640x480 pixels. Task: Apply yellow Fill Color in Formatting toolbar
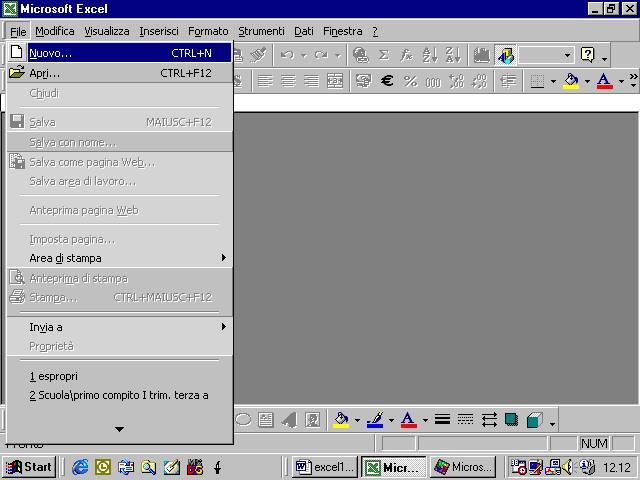(571, 81)
